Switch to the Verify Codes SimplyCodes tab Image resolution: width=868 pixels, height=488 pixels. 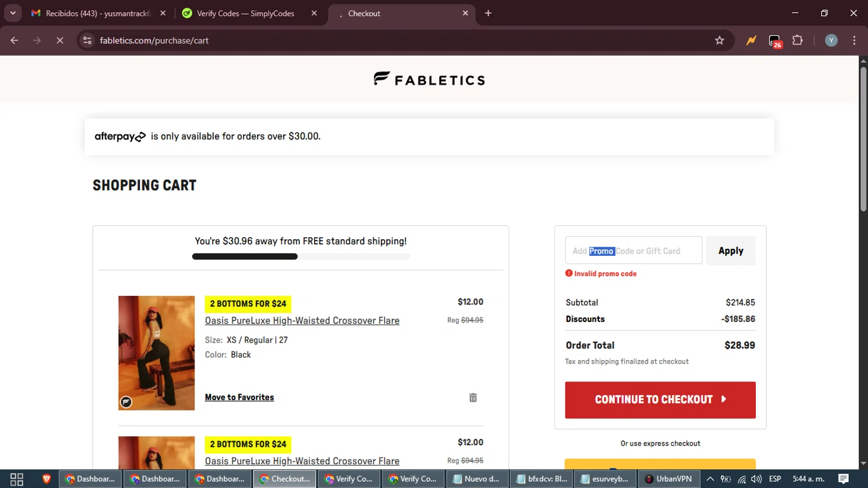pyautogui.click(x=245, y=13)
